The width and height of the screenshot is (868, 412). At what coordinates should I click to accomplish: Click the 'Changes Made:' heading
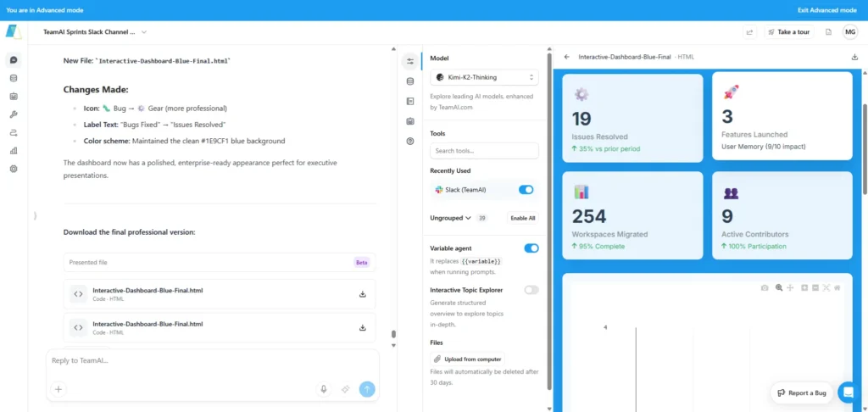(x=96, y=90)
